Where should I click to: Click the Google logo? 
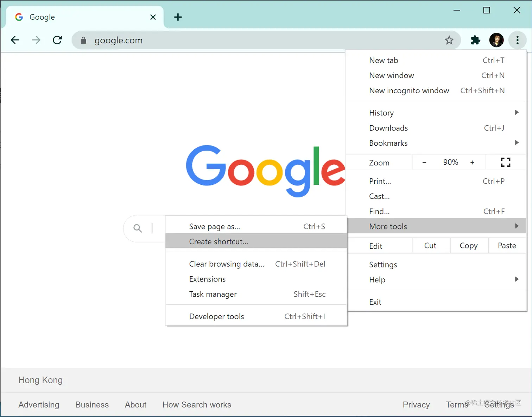[266, 171]
